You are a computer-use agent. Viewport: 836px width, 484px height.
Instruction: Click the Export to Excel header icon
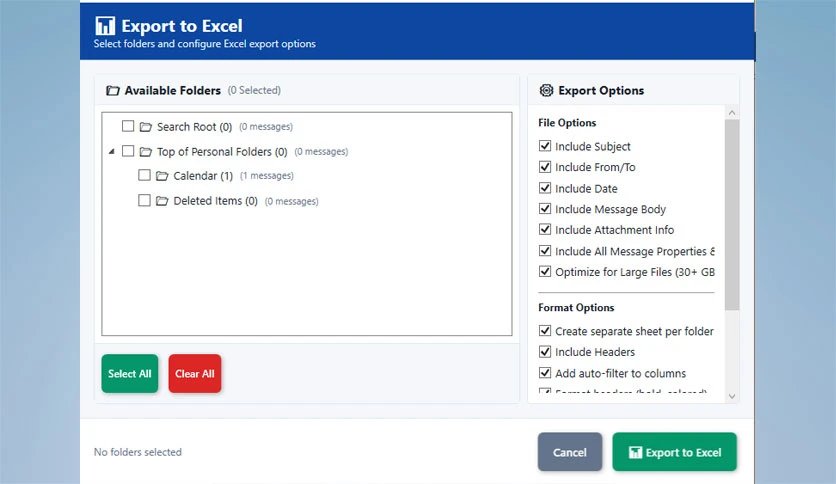[105, 26]
